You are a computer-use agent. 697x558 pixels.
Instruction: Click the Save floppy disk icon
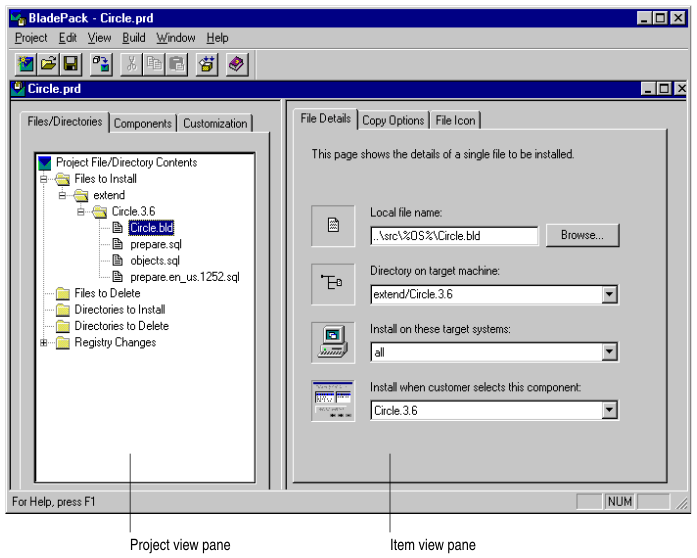pos(70,65)
